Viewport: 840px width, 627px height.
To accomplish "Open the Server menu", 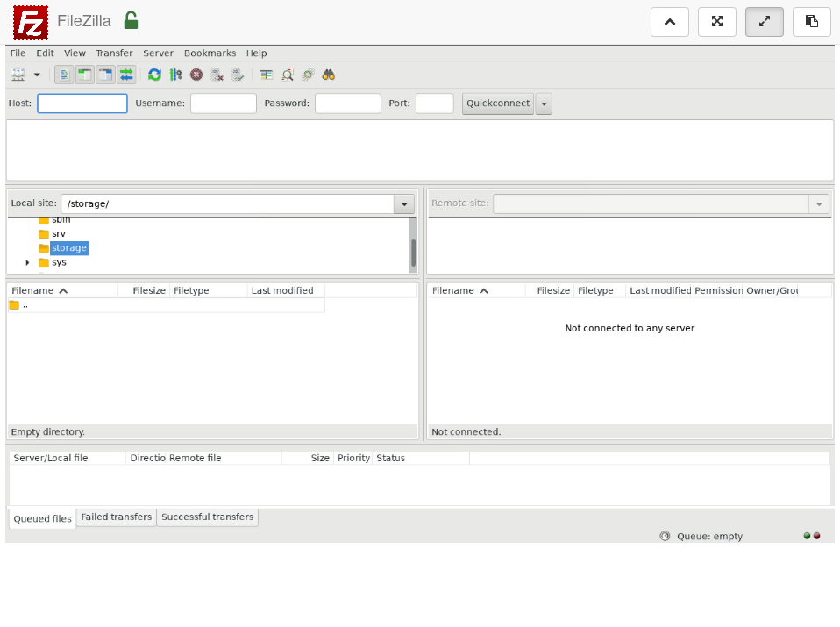I will coord(158,53).
